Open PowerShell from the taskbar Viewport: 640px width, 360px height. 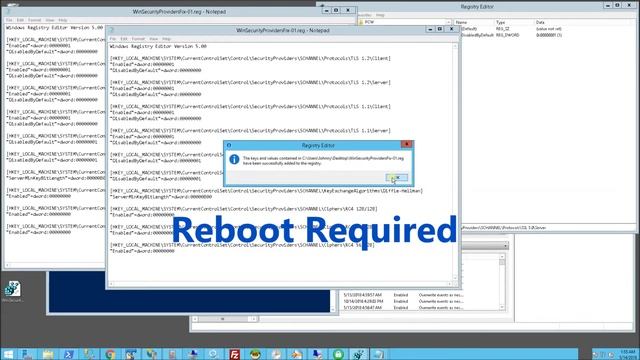pyautogui.click(x=69, y=354)
